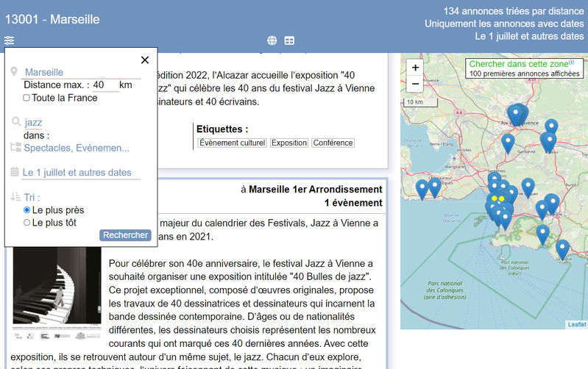Click the globe map view icon

pos(272,40)
